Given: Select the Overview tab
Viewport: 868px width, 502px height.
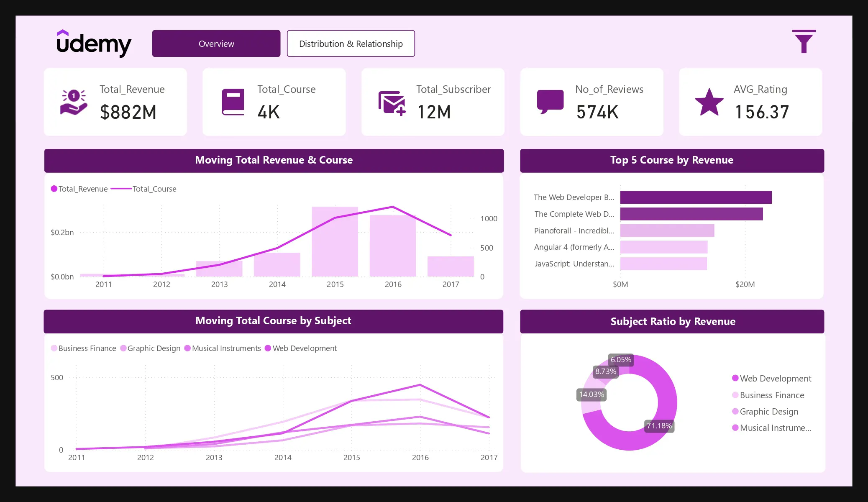Looking at the screenshot, I should (x=216, y=44).
